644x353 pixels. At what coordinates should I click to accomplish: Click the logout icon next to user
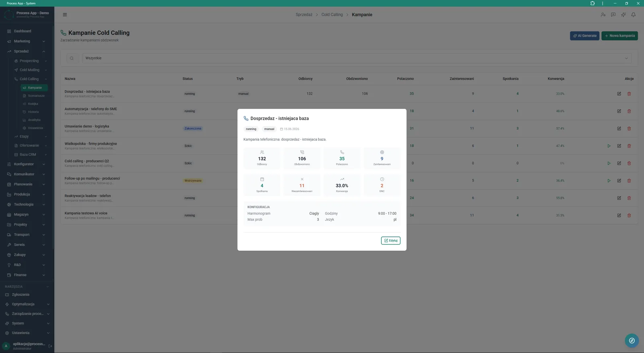(x=50, y=346)
